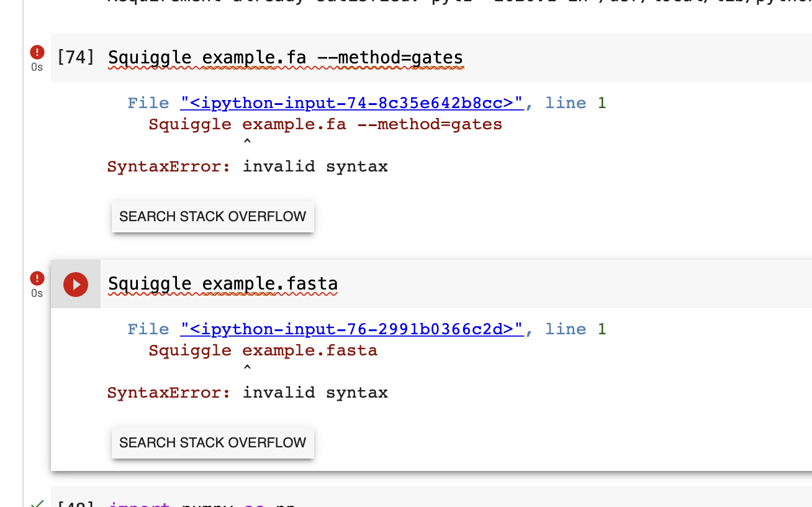Click the 0s run time under example.fasta error
This screenshot has height=507, width=812.
click(37, 293)
